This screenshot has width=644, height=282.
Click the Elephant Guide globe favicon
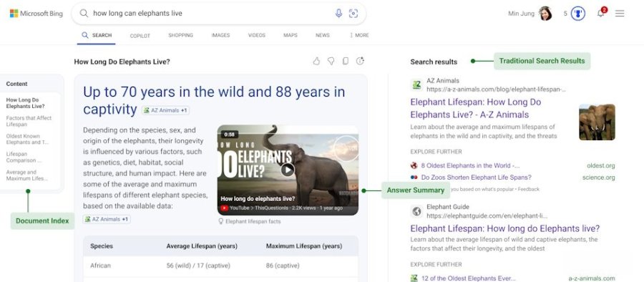pyautogui.click(x=416, y=211)
